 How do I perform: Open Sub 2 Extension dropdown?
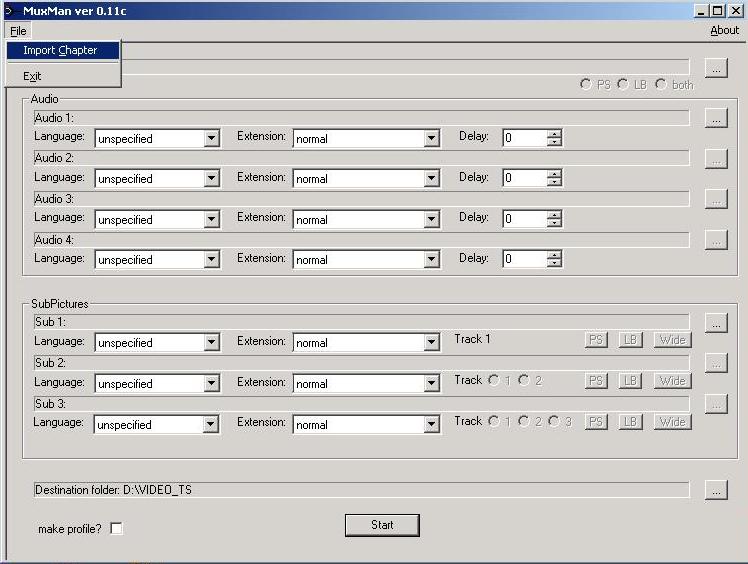[431, 384]
